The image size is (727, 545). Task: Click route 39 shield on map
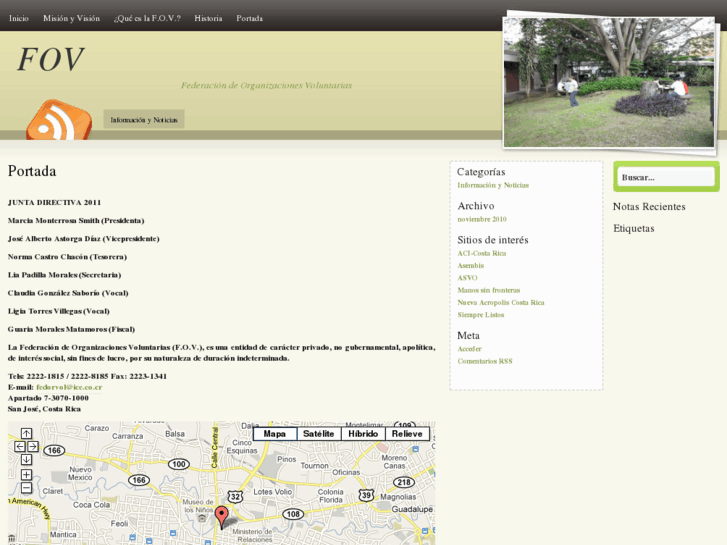click(366, 495)
